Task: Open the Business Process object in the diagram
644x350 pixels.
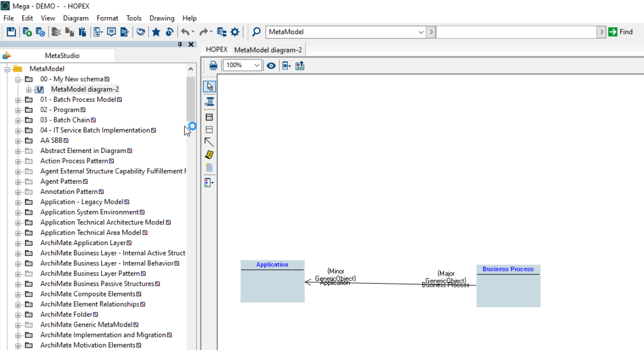Action: coord(508,285)
